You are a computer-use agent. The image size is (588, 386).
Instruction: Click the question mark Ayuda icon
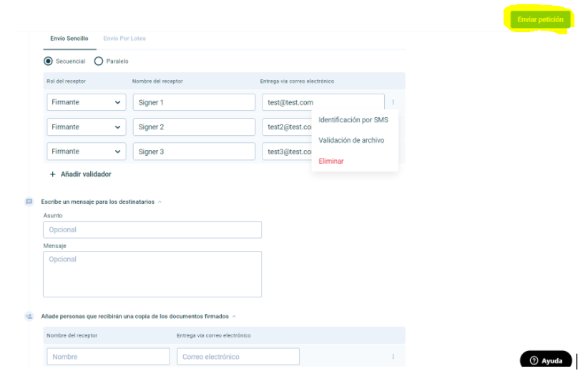coord(534,361)
